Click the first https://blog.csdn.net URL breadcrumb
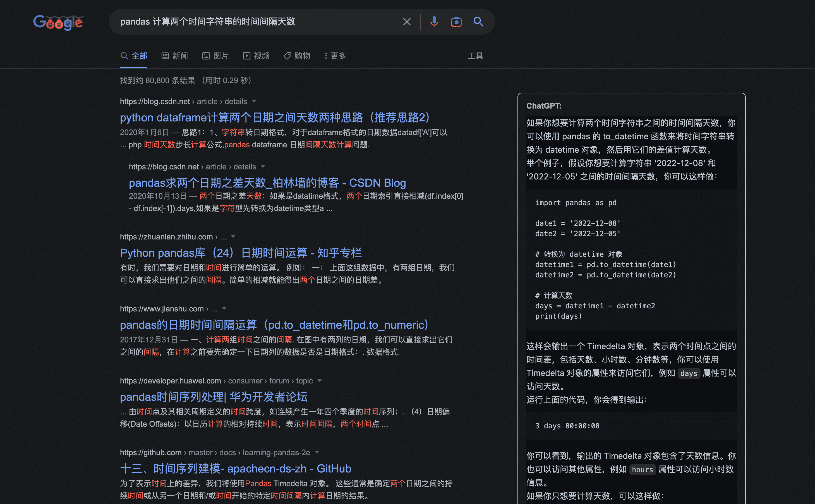This screenshot has width=815, height=504. (183, 101)
